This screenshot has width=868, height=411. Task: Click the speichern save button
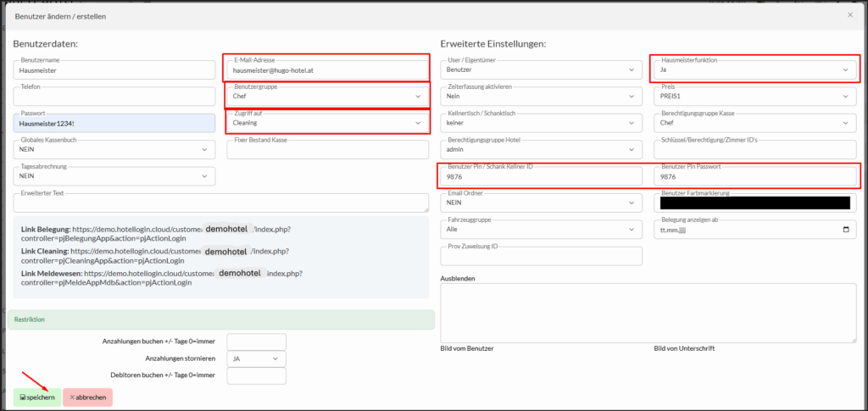[x=37, y=397]
